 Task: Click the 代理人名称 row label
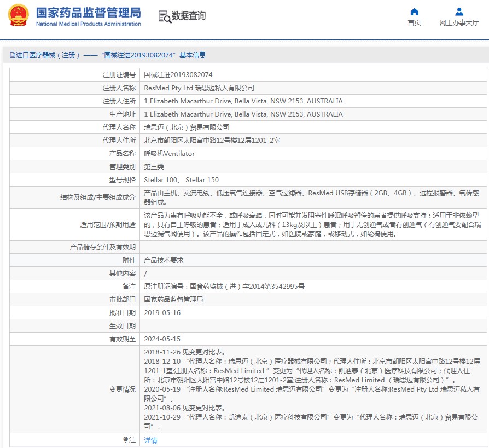click(x=119, y=127)
